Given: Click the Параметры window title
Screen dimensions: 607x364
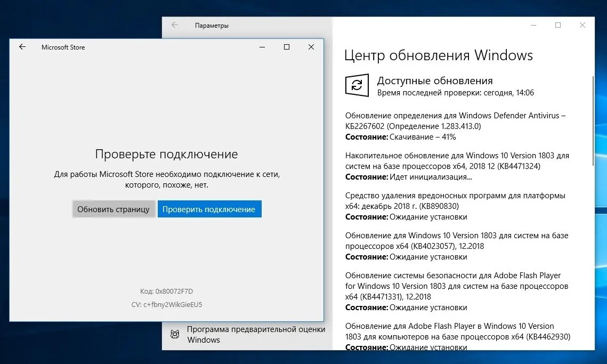Looking at the screenshot, I should [212, 26].
